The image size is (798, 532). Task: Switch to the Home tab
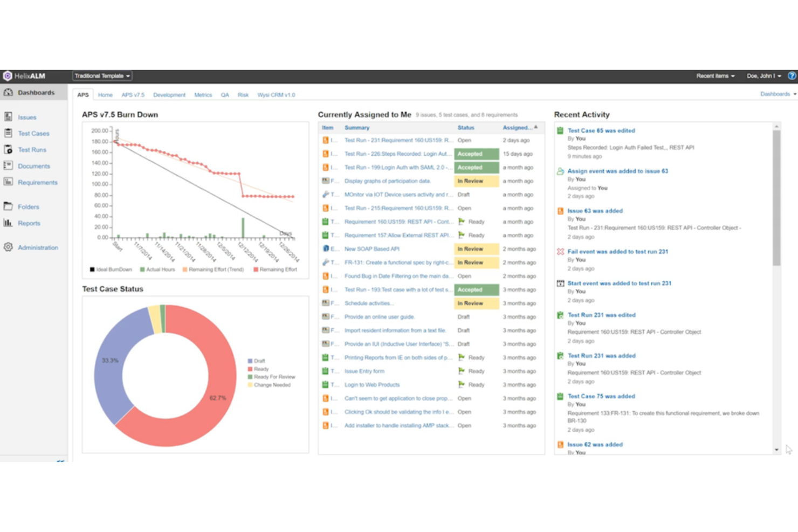[105, 95]
